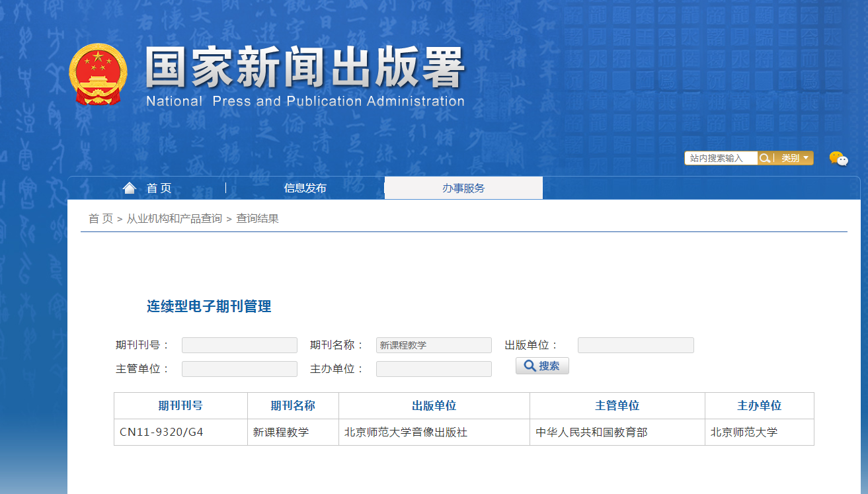Select the 主办单位 input field
868x494 pixels.
point(434,369)
